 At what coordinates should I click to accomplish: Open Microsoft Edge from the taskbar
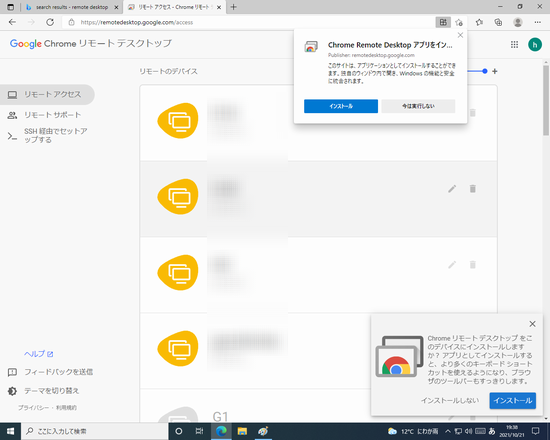[x=221, y=431]
